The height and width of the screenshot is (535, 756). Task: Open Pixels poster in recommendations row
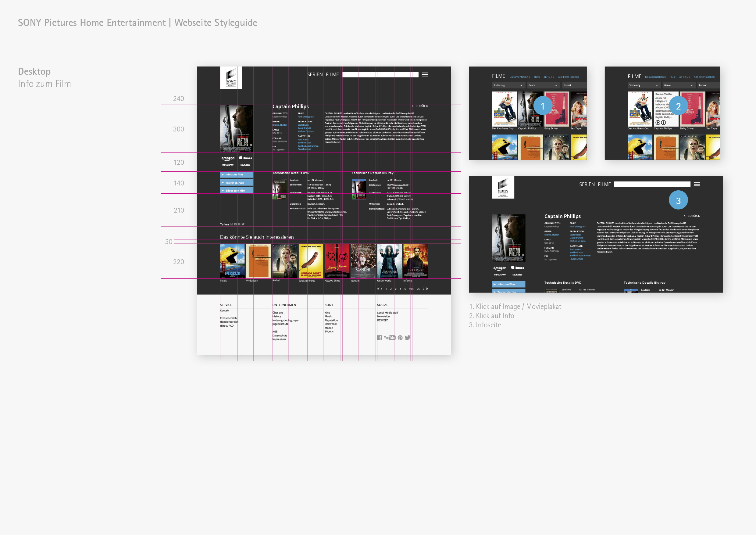pyautogui.click(x=232, y=261)
